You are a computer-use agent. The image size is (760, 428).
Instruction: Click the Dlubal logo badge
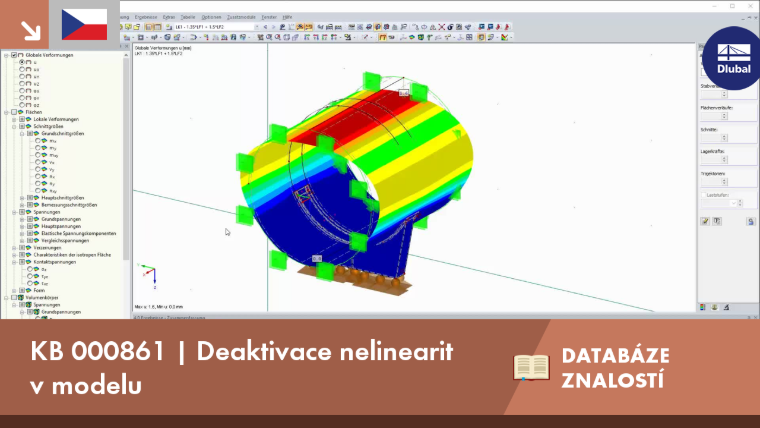[x=733, y=58]
